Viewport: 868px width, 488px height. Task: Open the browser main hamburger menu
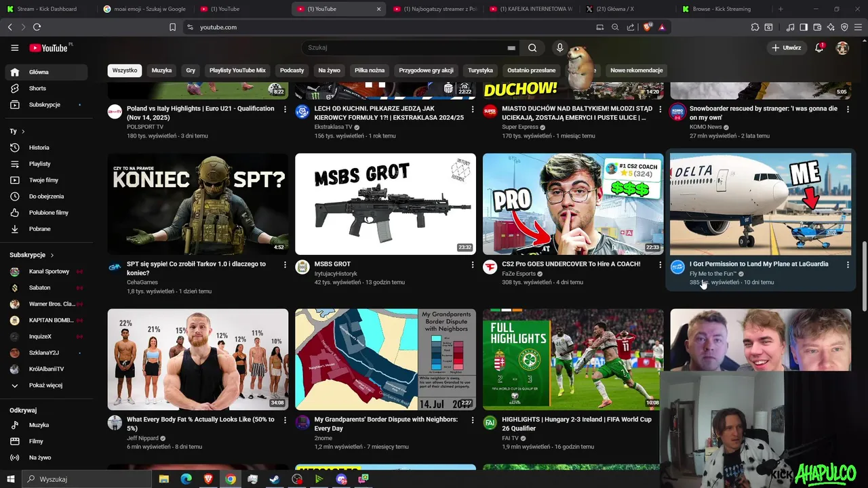pos(858,27)
